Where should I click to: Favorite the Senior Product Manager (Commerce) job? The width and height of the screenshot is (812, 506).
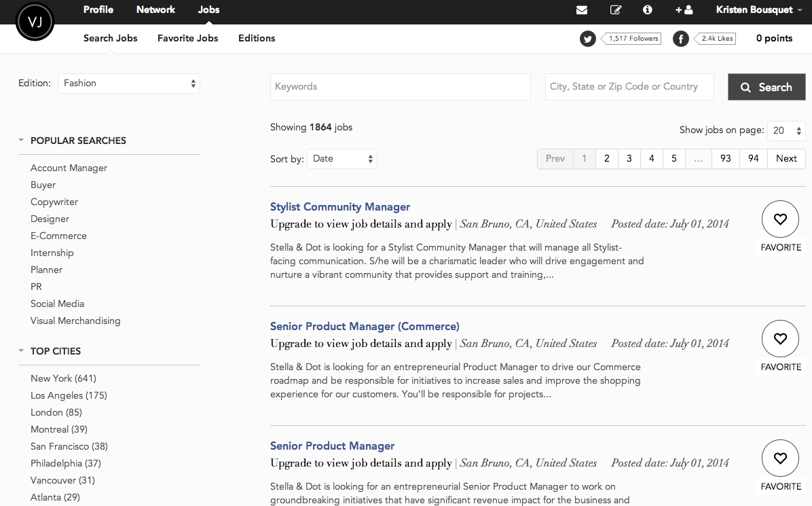(780, 339)
